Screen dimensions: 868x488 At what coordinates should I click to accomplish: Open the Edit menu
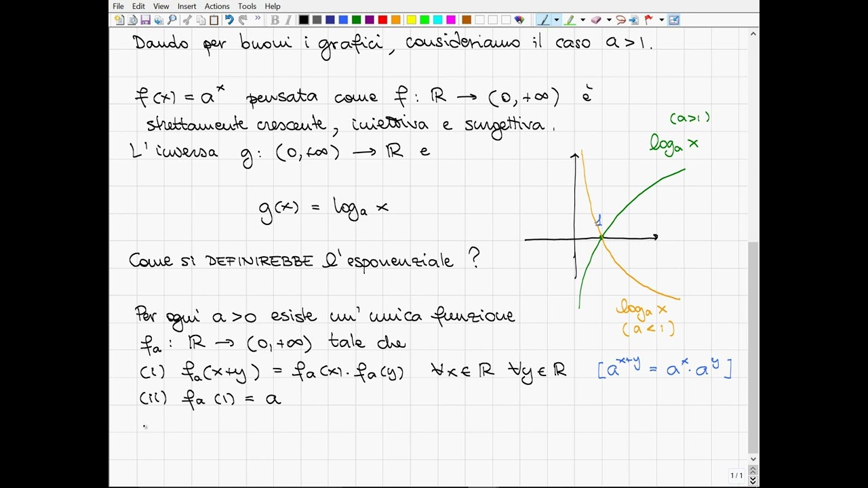coord(138,6)
